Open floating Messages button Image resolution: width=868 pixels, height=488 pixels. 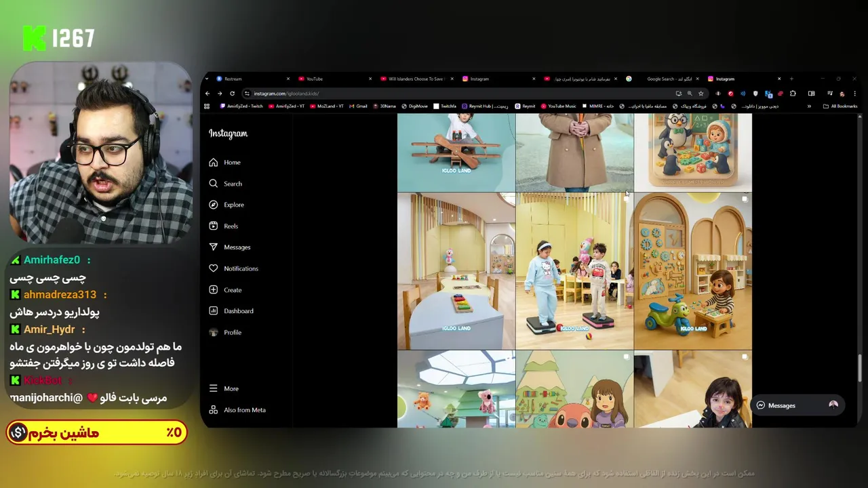(x=797, y=405)
